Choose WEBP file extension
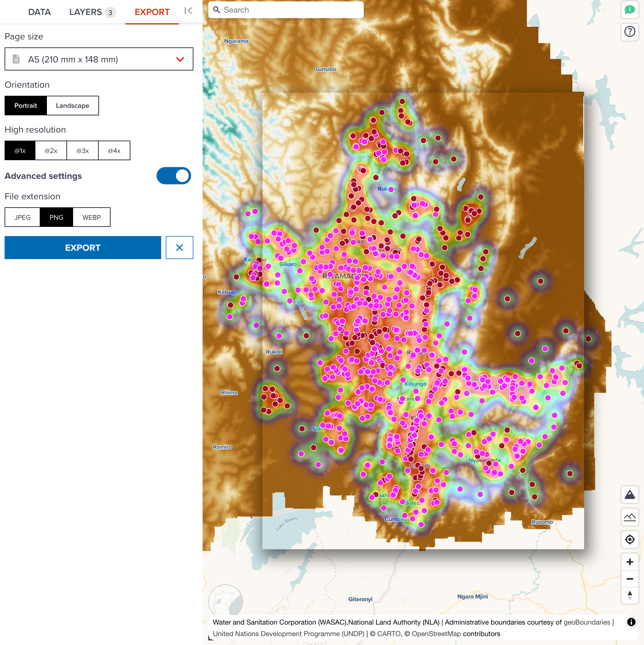Image resolution: width=644 pixels, height=645 pixels. coord(91,217)
